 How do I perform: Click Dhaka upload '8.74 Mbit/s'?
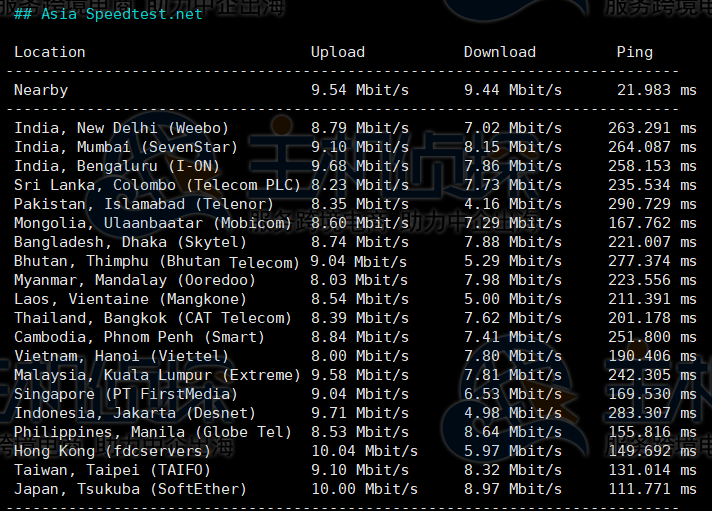(360, 243)
